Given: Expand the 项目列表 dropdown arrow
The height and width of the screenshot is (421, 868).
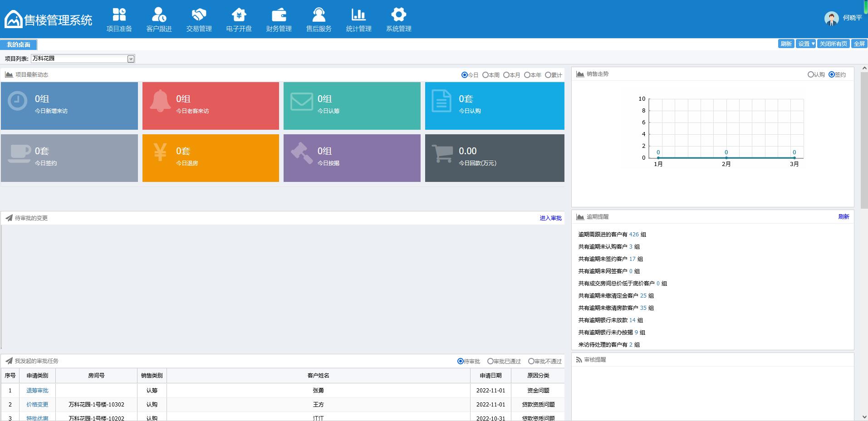Looking at the screenshot, I should pos(131,59).
